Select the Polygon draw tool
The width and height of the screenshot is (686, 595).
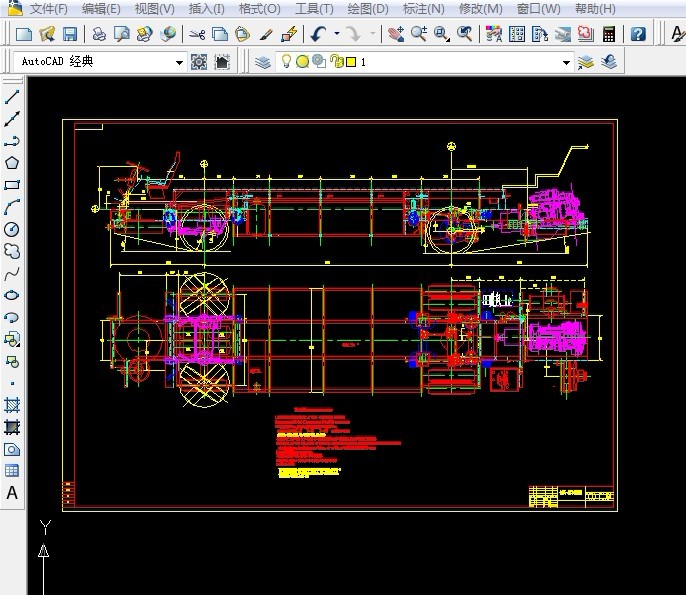(x=12, y=163)
